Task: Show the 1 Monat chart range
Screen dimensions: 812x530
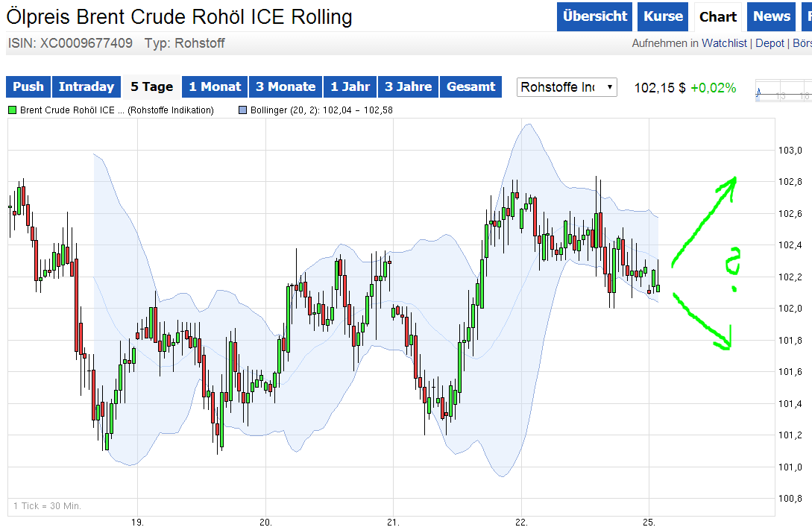Action: 215,86
